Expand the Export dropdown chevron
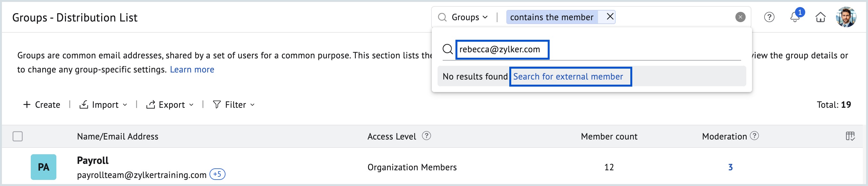868x186 pixels. (192, 105)
